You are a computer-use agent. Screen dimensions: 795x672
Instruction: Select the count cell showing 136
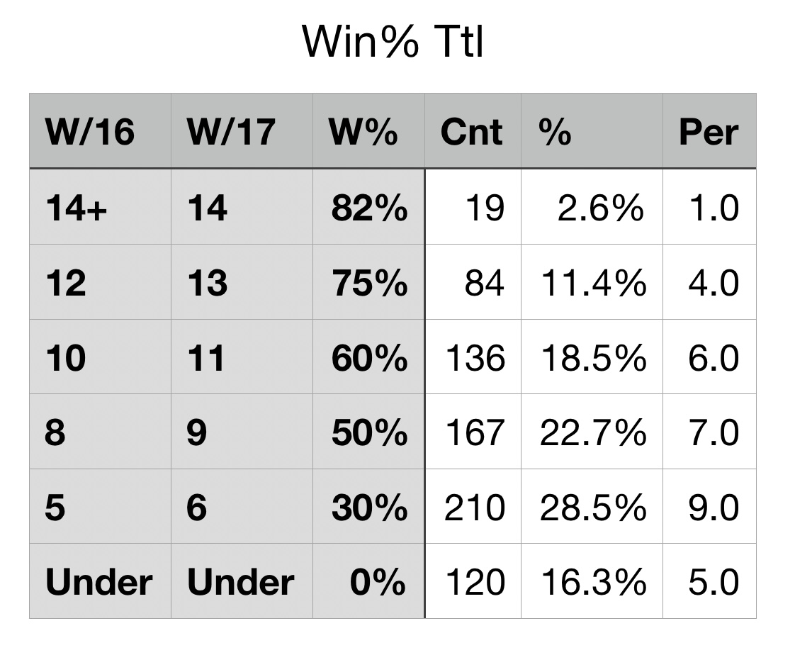click(x=475, y=358)
